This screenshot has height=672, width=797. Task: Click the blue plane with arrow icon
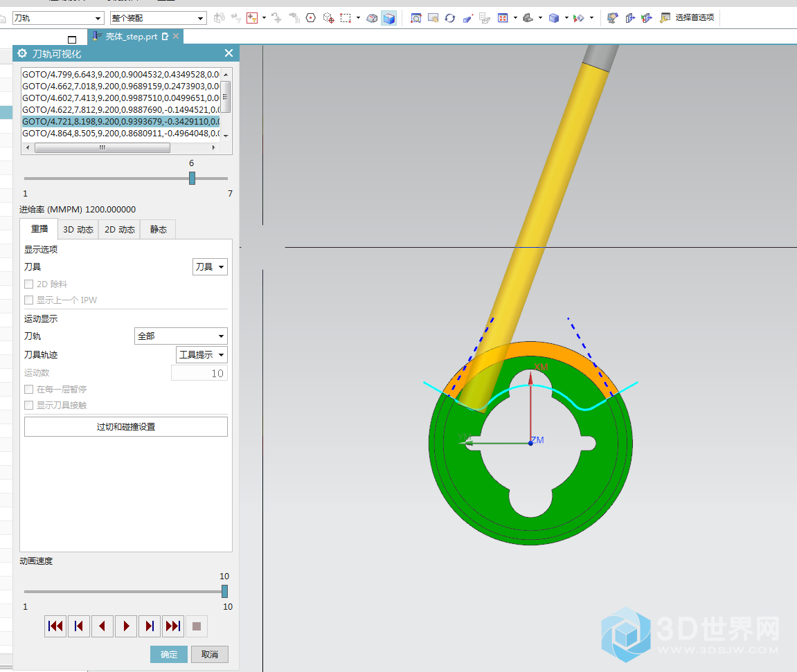[x=629, y=18]
